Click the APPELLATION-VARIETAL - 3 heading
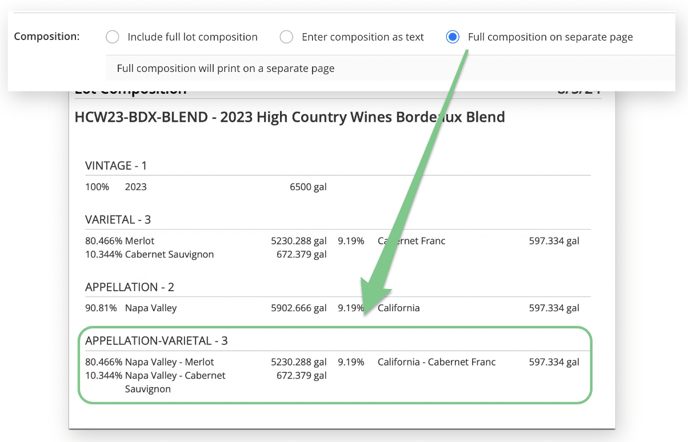Viewport: 688px width, 442px height. pos(156,341)
